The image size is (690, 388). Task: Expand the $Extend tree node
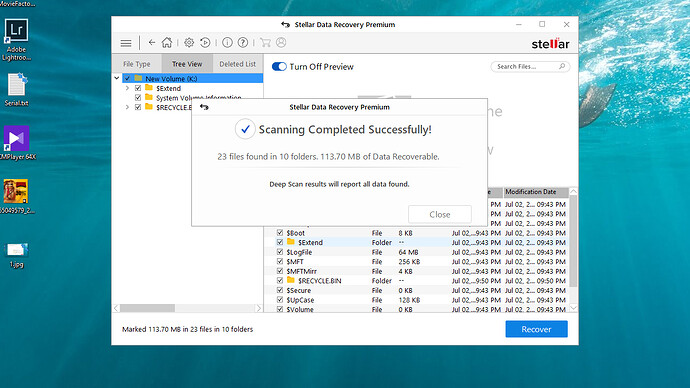(x=127, y=88)
